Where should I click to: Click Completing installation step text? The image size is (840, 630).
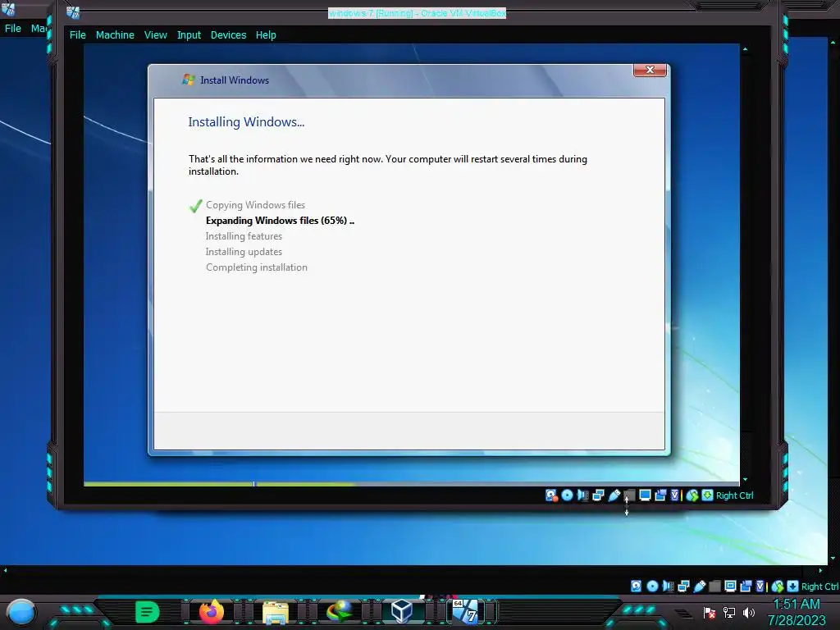pyautogui.click(x=257, y=267)
